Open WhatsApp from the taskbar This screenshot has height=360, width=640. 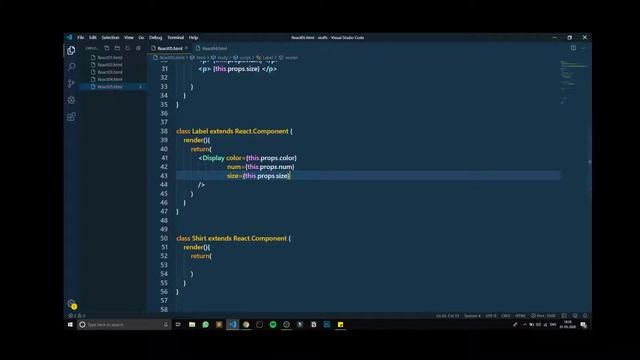tap(205, 324)
